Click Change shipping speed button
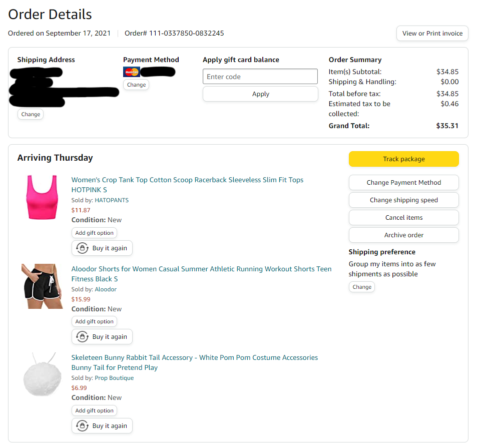Viewport: 482px width, 448px height. tap(403, 200)
